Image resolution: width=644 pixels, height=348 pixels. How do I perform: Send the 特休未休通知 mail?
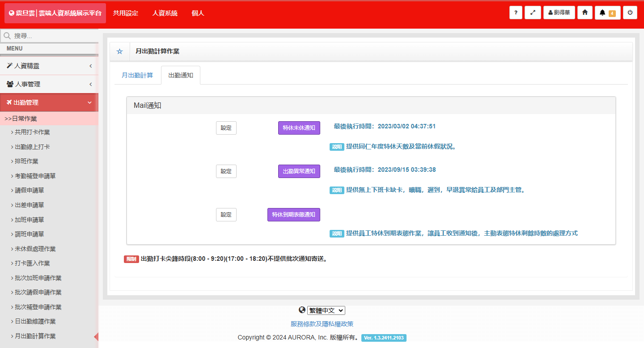(x=299, y=128)
